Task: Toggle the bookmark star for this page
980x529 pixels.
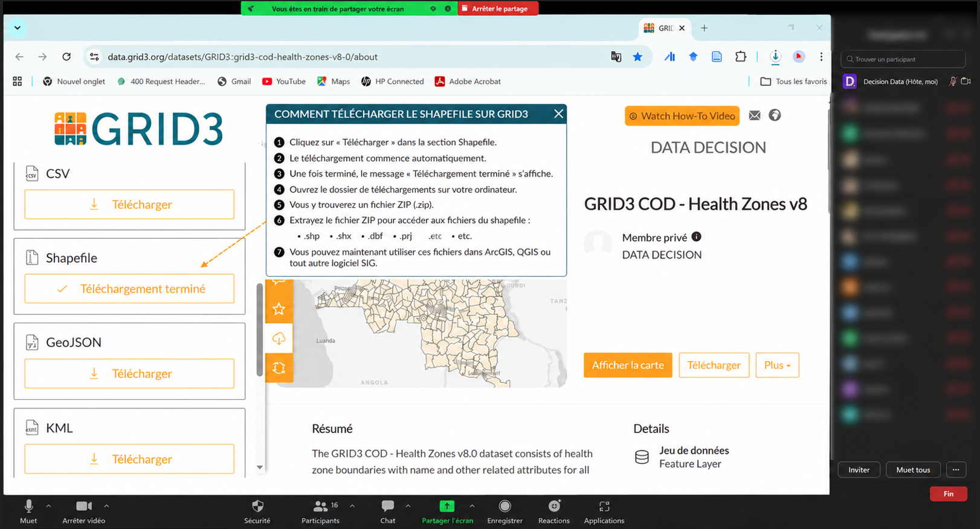Action: pyautogui.click(x=637, y=57)
